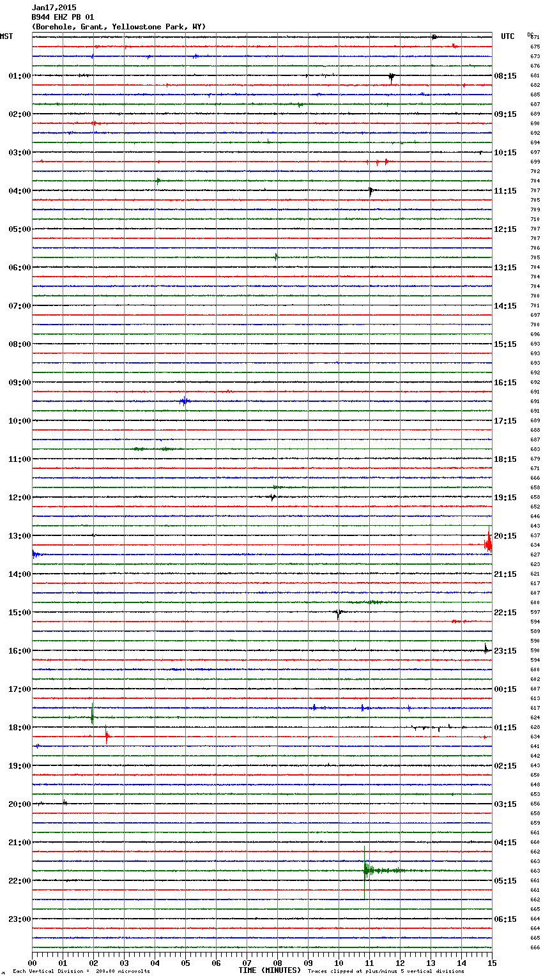Click the 00:15 UTC time label

[x=505, y=689]
